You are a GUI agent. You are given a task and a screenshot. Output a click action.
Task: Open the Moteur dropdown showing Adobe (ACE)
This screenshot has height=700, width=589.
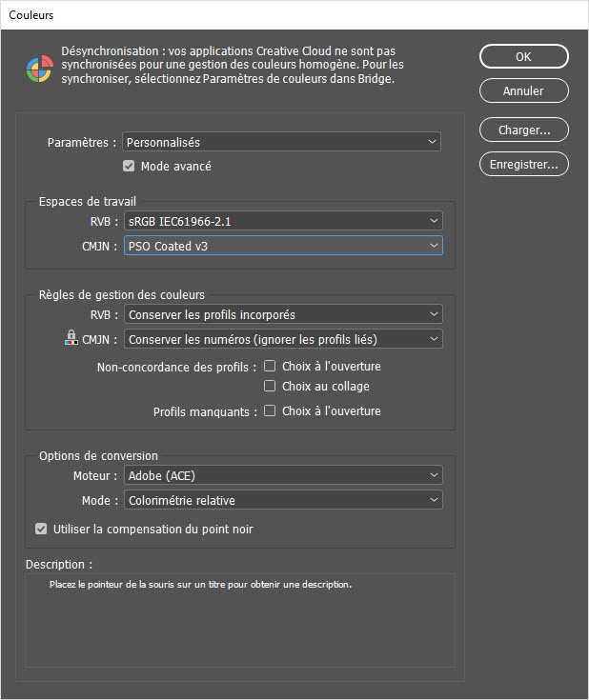(x=283, y=475)
